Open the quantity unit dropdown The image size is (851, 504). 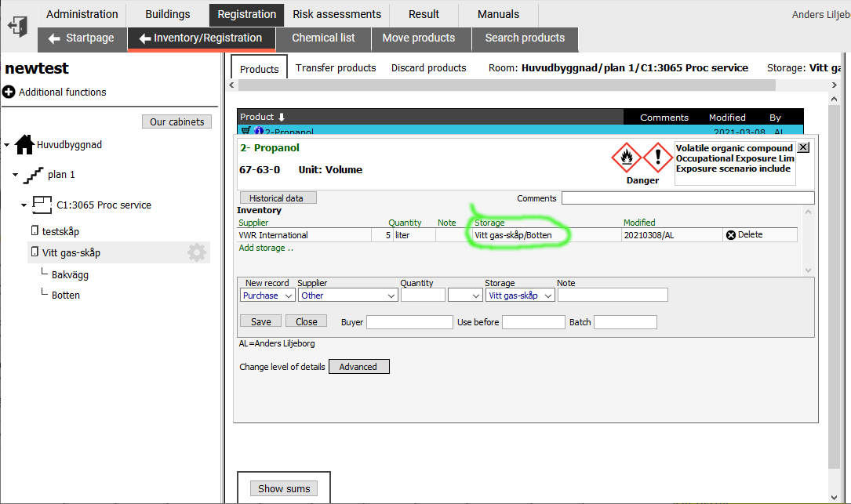465,296
